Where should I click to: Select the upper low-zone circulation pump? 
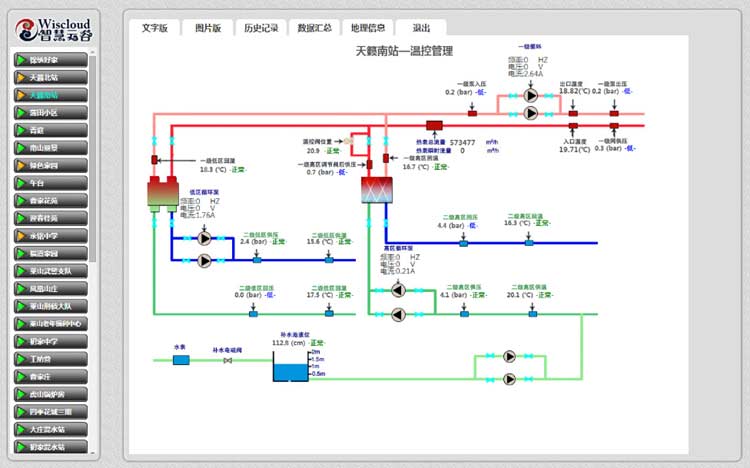(205, 240)
